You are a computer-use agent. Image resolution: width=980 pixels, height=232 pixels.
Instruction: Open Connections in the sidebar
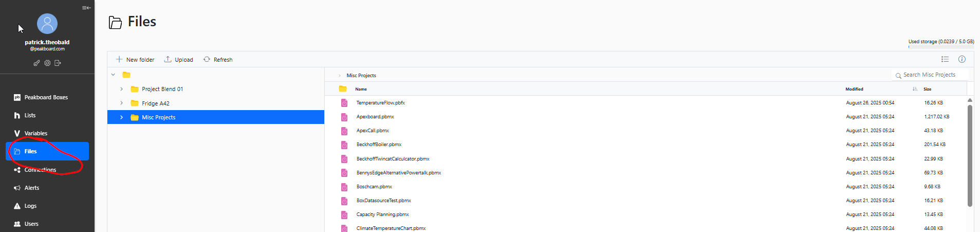pyautogui.click(x=47, y=170)
